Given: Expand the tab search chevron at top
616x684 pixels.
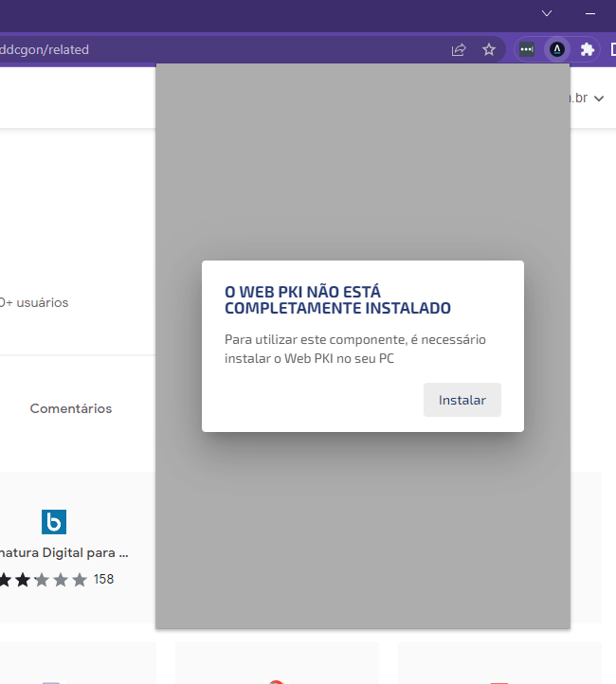Looking at the screenshot, I should pos(547,13).
